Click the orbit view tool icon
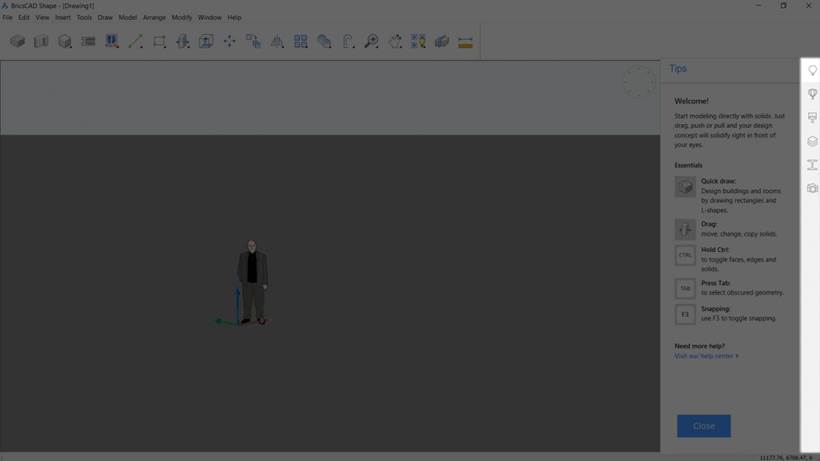820x461 pixels. pos(395,41)
